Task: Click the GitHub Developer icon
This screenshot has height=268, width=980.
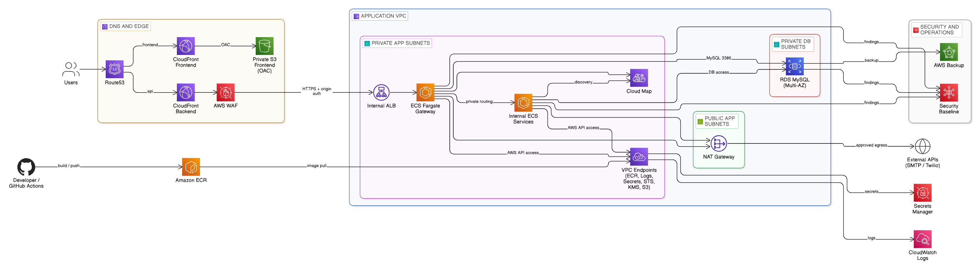Action: tap(26, 167)
